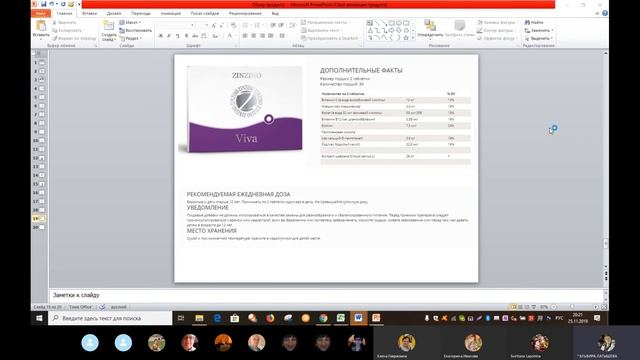The image size is (640, 360).
Task: Select slide 20 thumbnail in slide panel
Action: tap(42, 227)
